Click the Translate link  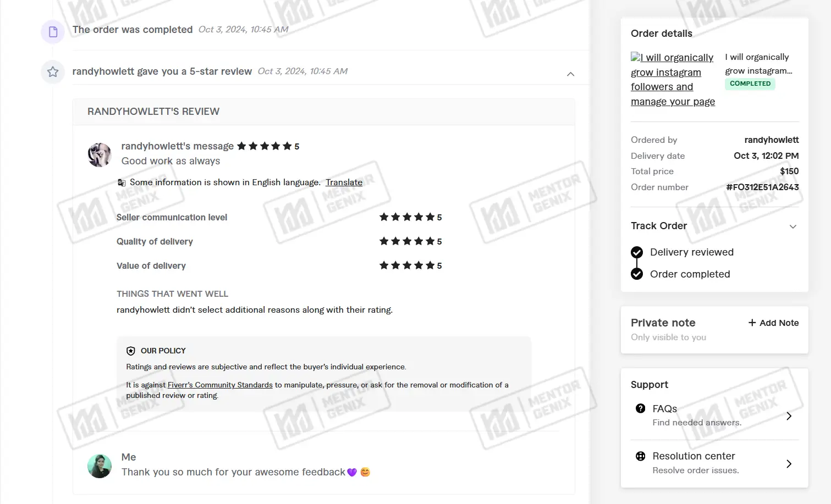344,182
